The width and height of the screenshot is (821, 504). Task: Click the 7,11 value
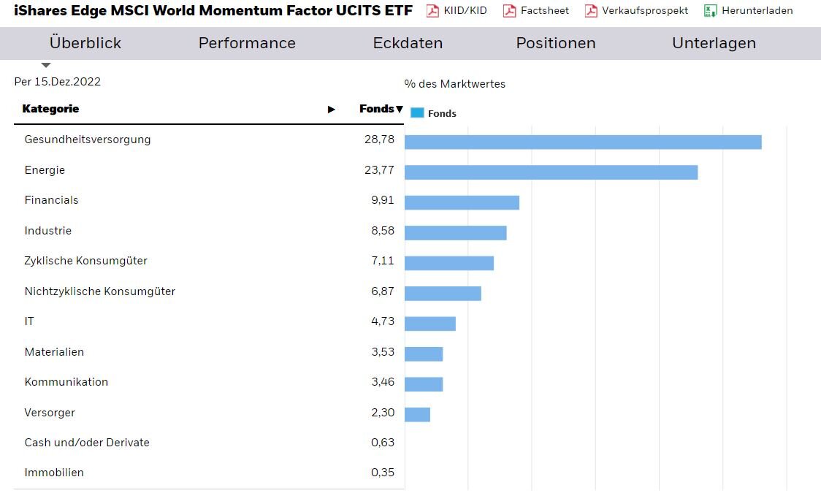[383, 261]
